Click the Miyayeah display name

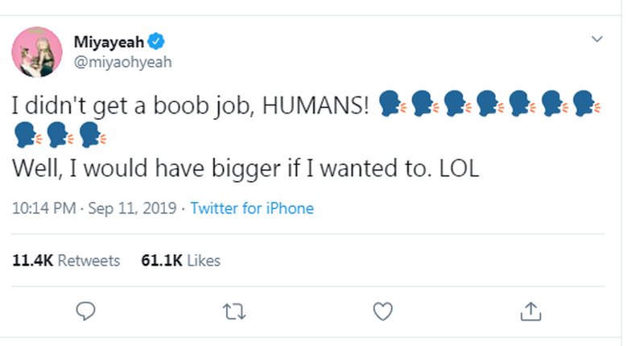[x=109, y=42]
